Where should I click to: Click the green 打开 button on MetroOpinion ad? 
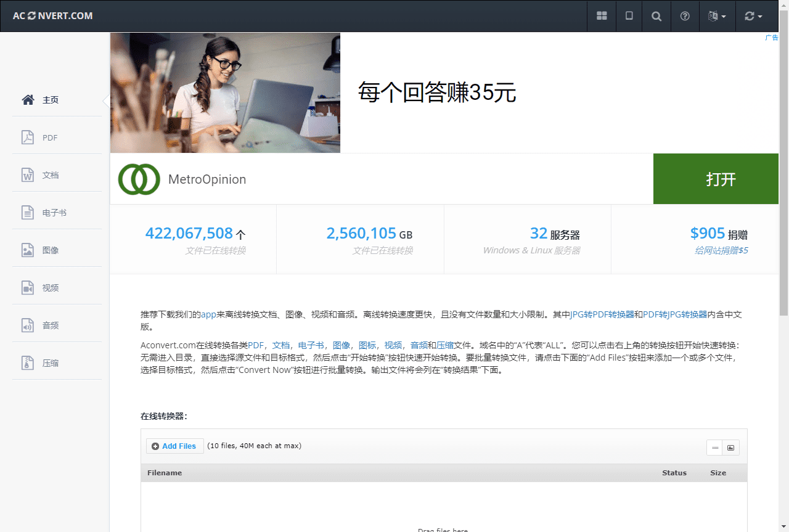coord(716,179)
